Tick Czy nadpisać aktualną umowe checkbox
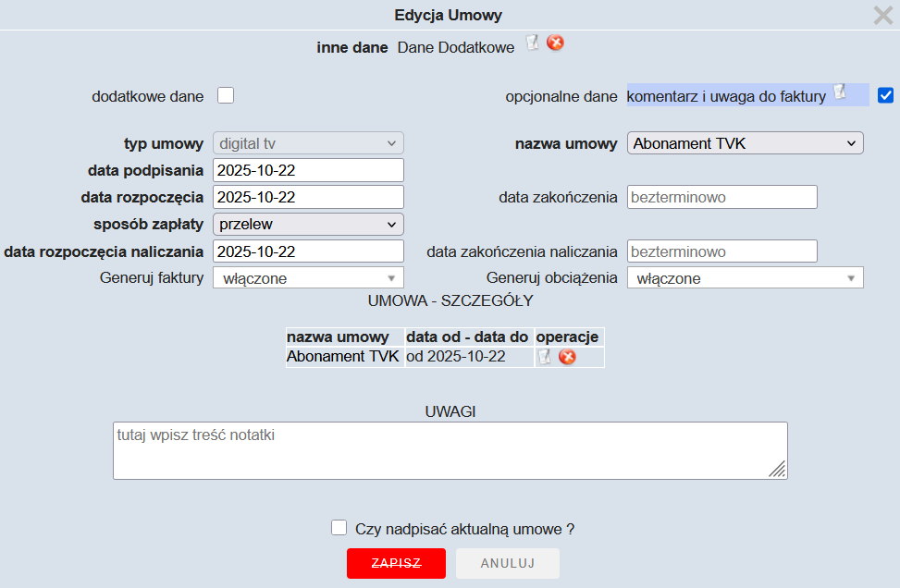 click(x=339, y=528)
